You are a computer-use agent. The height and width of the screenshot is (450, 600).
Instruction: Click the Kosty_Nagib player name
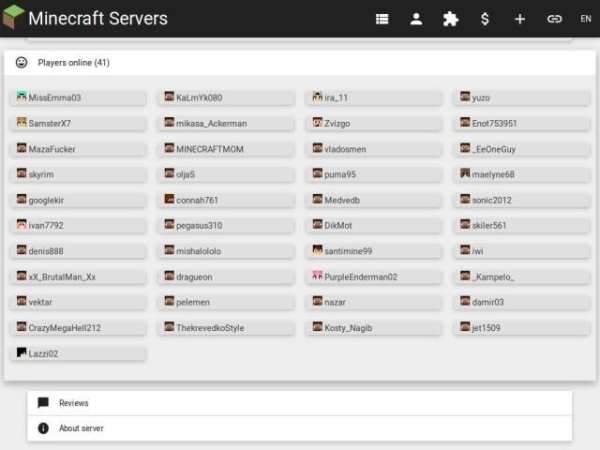coord(348,328)
